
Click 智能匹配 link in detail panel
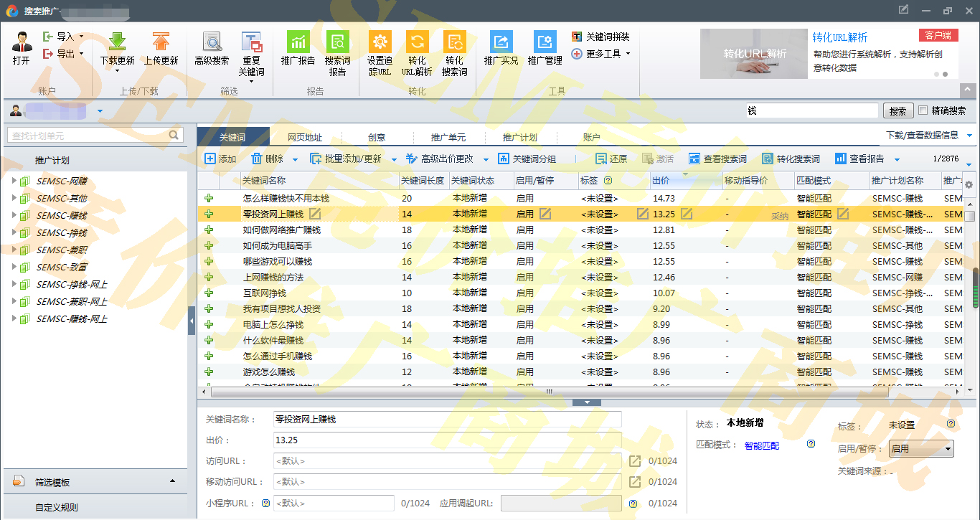click(762, 445)
